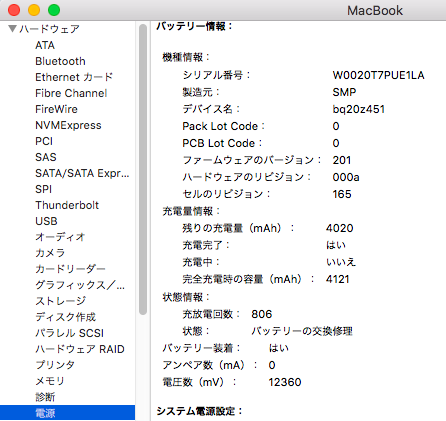The image size is (446, 421).
Task: Select ストレージ in the sidebar
Action: 60,301
